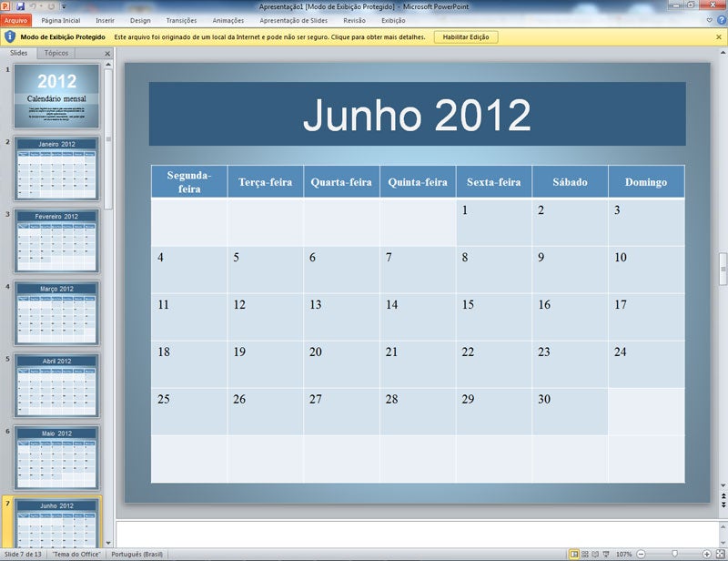Image resolution: width=728 pixels, height=561 pixels.
Task: Open the Apresentação de Slides tab
Action: coord(293,20)
